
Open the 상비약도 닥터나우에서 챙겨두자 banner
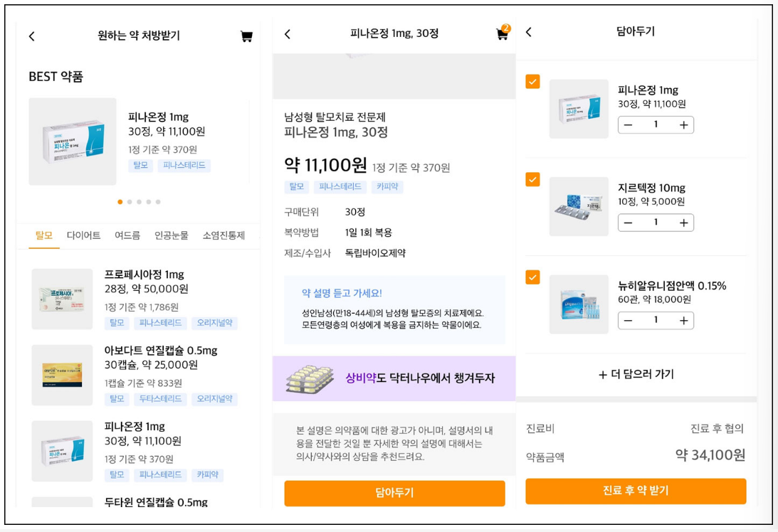coord(394,378)
